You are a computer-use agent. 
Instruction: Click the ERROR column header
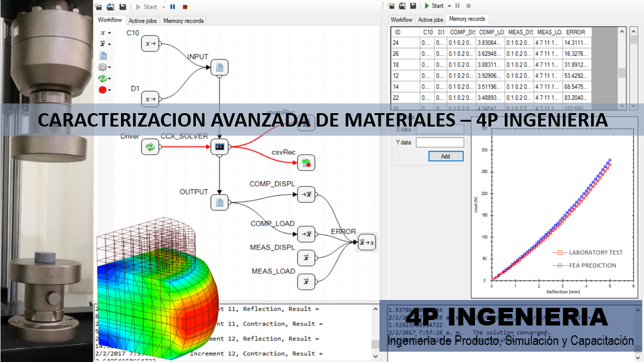[577, 32]
